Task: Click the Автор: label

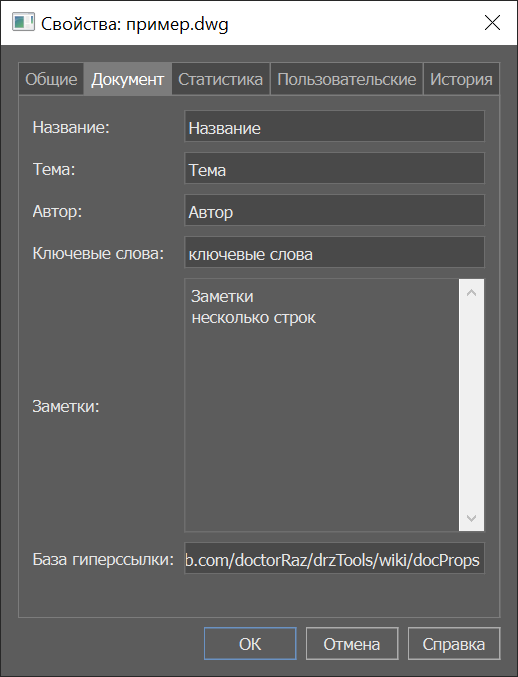Action: coord(57,211)
